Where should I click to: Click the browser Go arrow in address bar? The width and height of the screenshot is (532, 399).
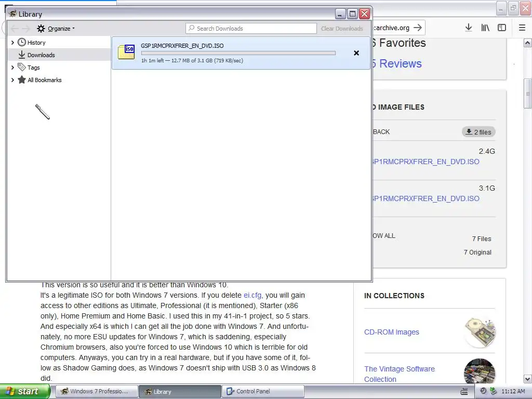click(418, 28)
